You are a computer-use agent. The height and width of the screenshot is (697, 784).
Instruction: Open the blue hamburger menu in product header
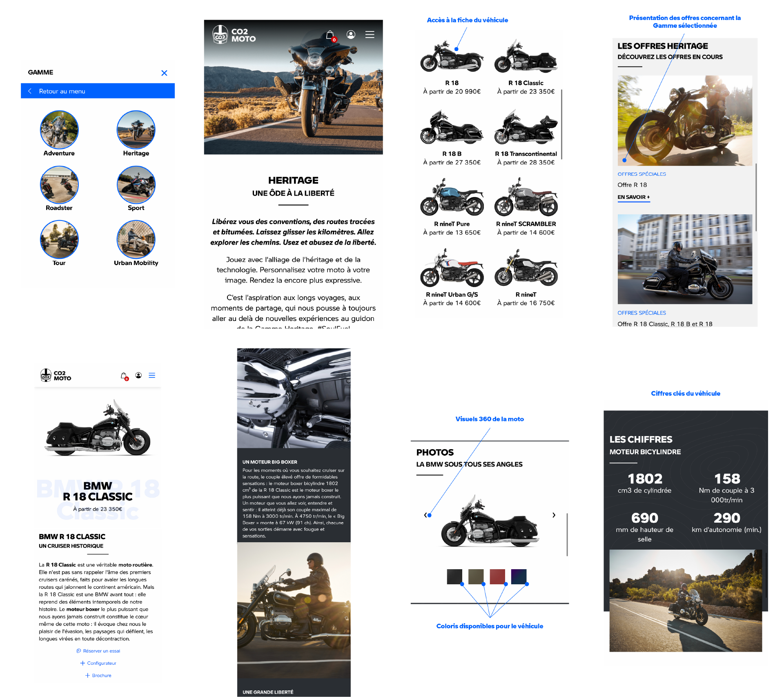[152, 375]
